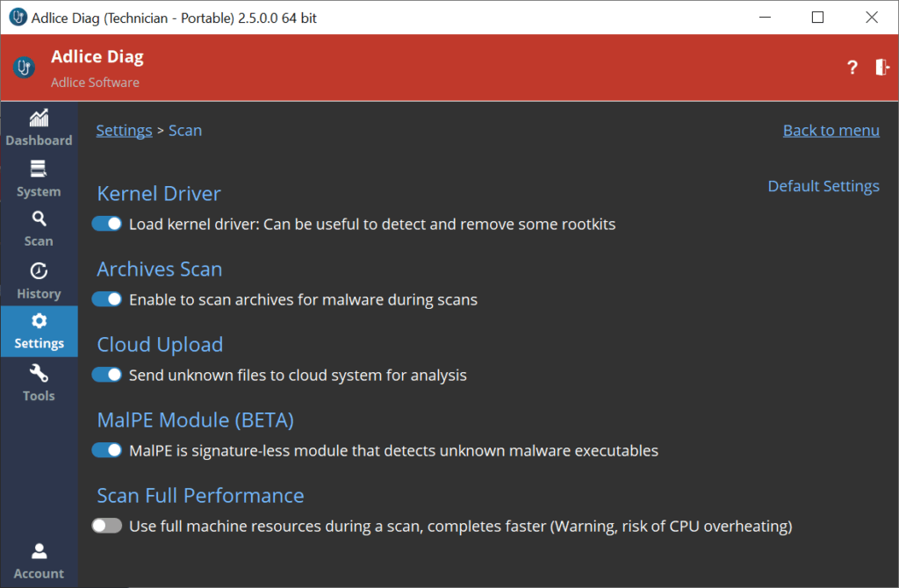899x588 pixels.
Task: Select the Scan magnifier icon
Action: click(39, 219)
